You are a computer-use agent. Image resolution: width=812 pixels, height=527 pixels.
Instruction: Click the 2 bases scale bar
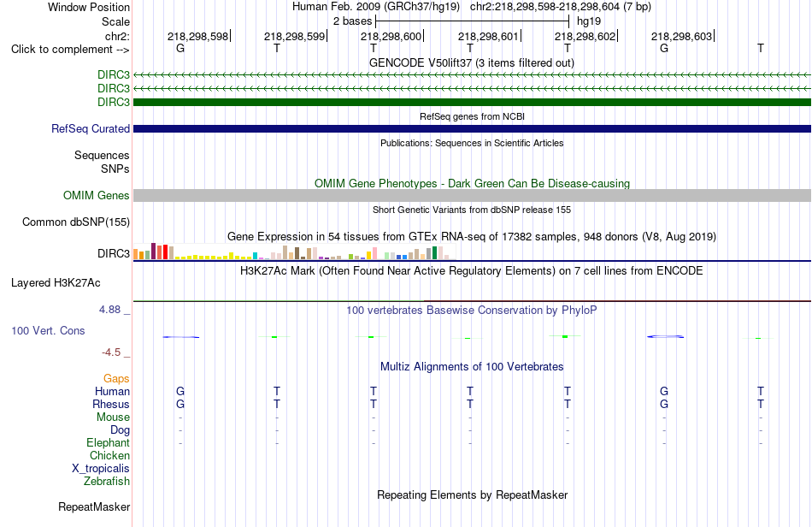[472, 21]
